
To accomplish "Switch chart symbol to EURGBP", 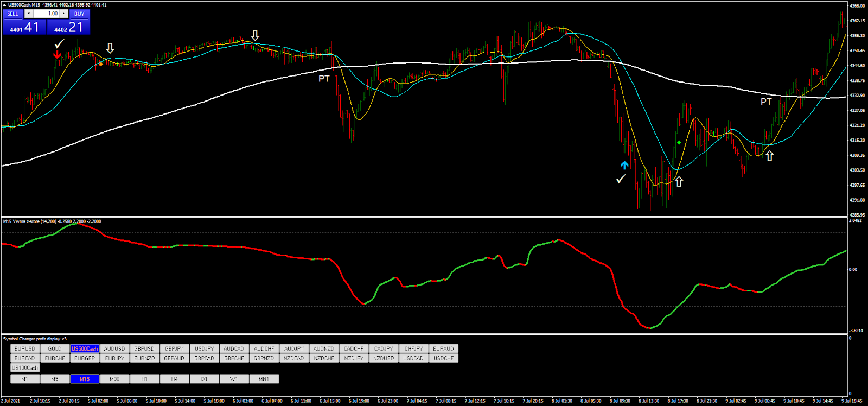I will [85, 358].
